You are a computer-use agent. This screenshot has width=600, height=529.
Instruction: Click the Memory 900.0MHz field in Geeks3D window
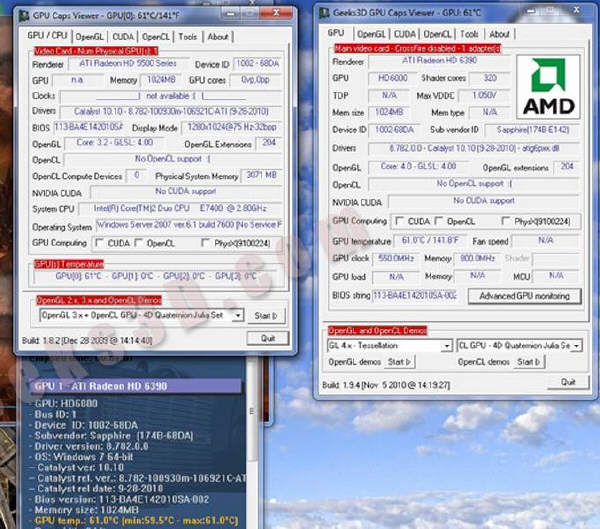coord(477,259)
